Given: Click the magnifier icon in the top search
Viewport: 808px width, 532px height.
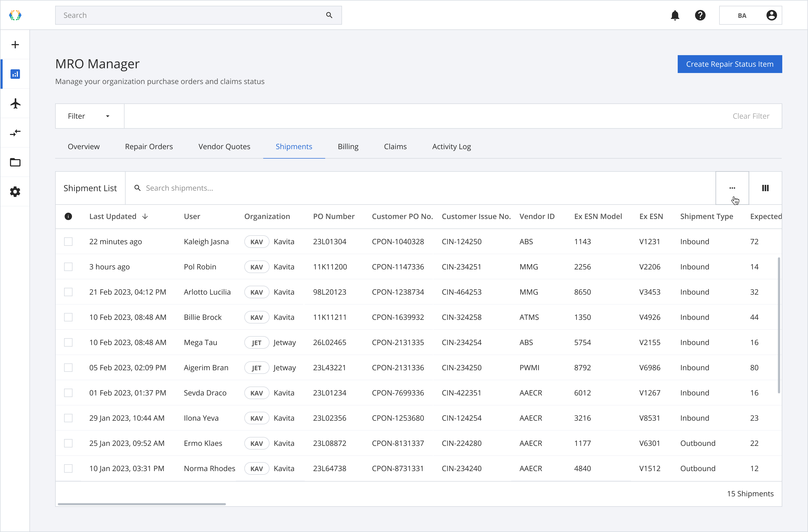Looking at the screenshot, I should 329,15.
